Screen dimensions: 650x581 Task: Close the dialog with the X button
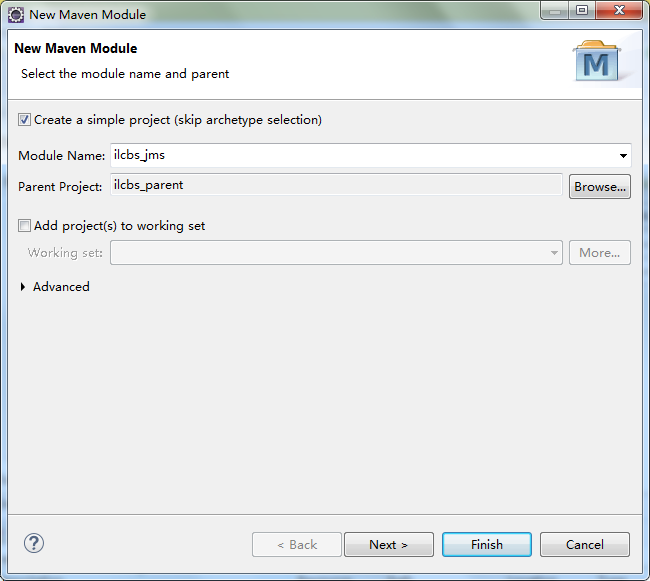point(619,10)
